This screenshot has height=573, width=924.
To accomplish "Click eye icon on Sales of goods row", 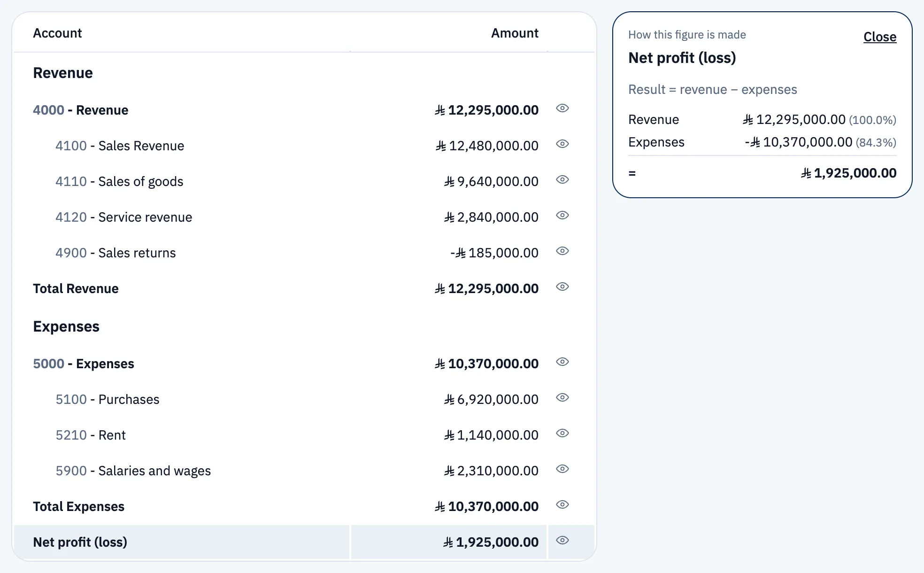I will coord(562,180).
